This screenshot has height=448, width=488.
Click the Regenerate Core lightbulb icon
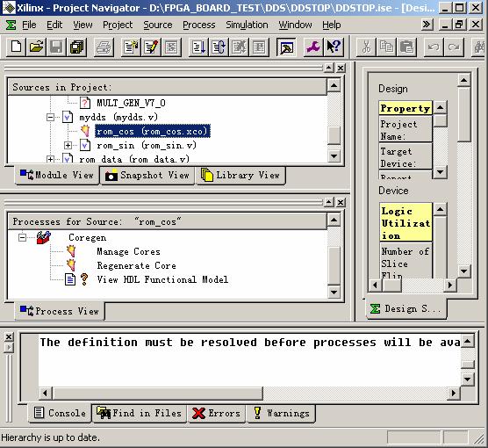coord(71,265)
